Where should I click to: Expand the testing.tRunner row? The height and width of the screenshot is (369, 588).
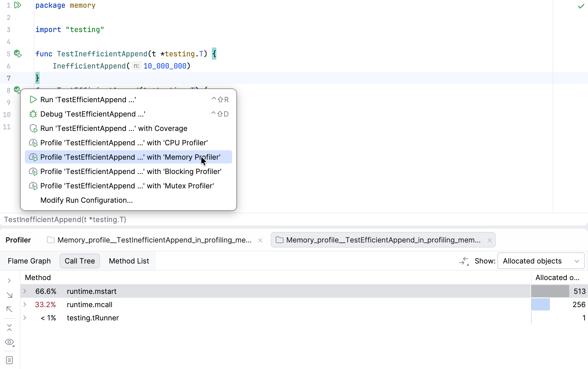pos(25,318)
